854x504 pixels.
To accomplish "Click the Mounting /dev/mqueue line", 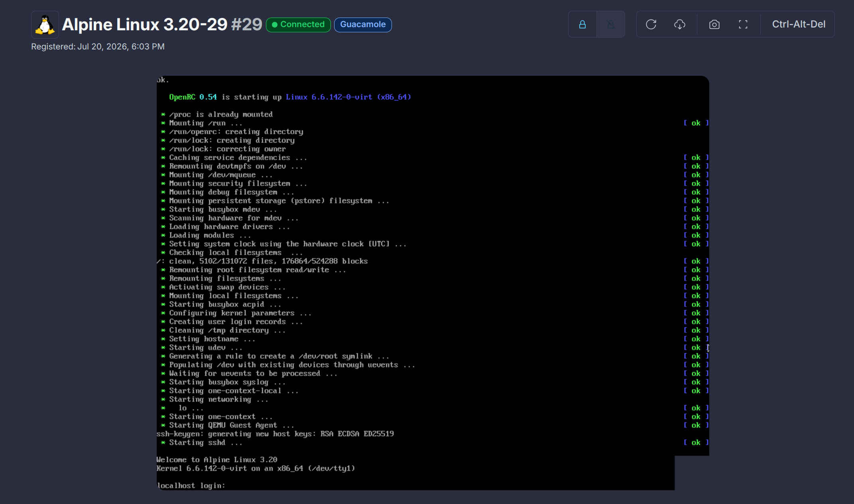I will tap(216, 175).
